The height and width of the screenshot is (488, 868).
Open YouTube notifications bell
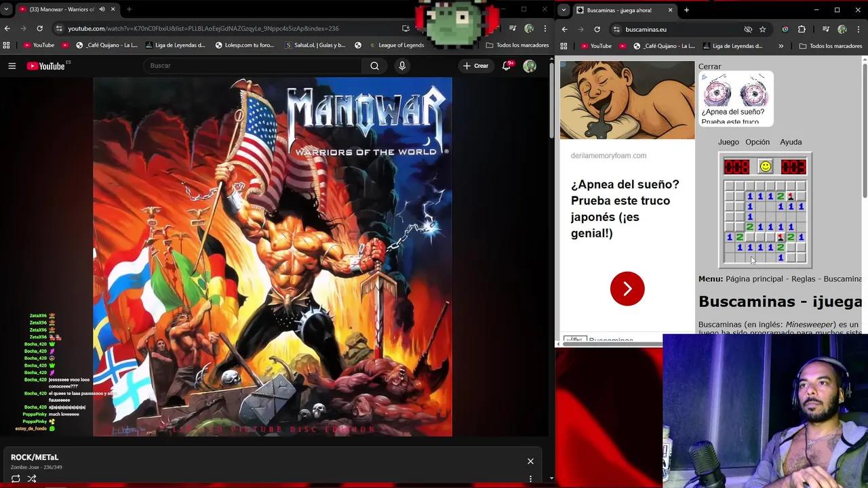(x=506, y=66)
